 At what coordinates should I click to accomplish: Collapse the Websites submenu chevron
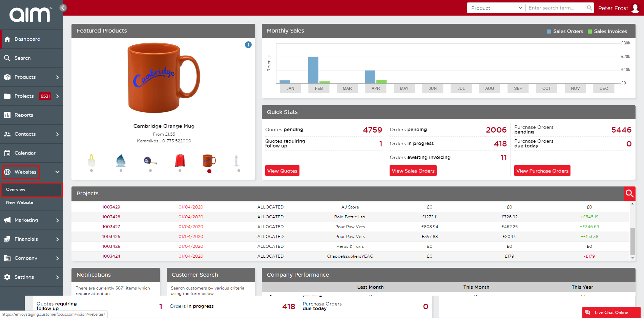pyautogui.click(x=57, y=172)
